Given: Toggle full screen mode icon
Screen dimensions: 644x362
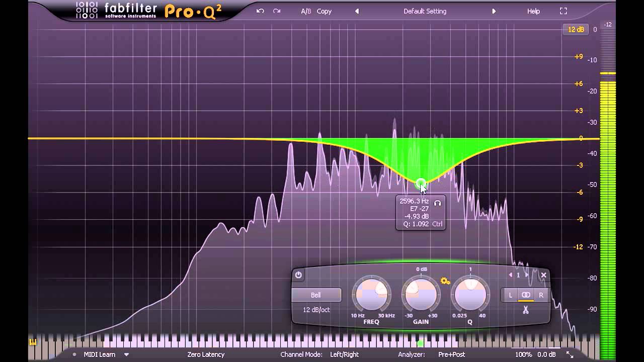Looking at the screenshot, I should [563, 11].
